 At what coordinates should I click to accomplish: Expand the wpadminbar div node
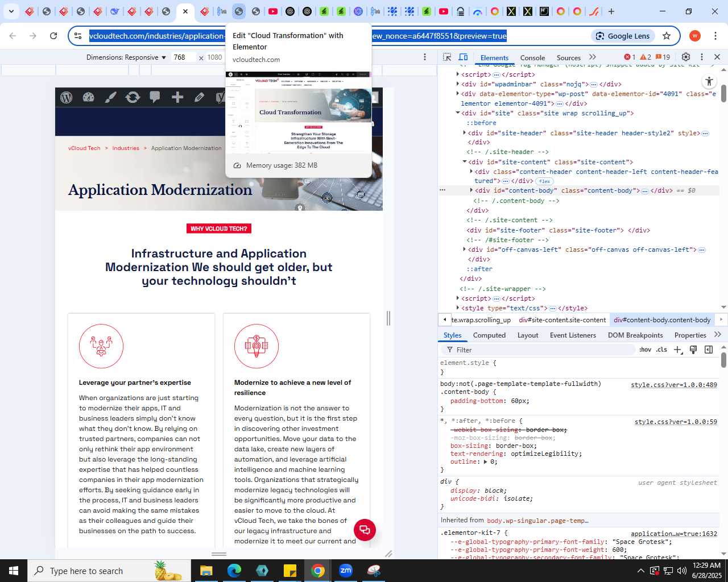458,84
